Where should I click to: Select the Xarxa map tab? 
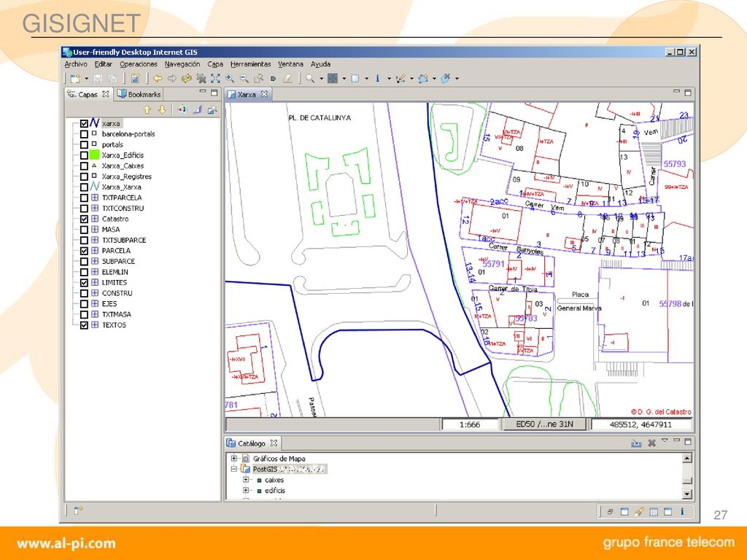point(247,95)
